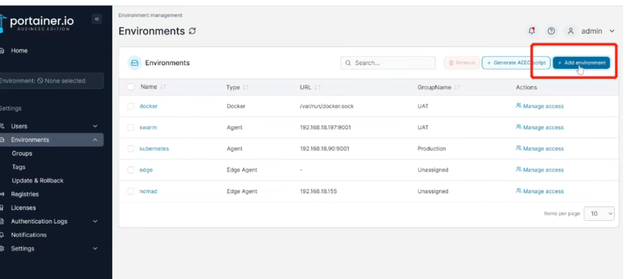The height and width of the screenshot is (279, 644).
Task: Toggle the select-all checkbox in the table header
Action: pyautogui.click(x=131, y=87)
